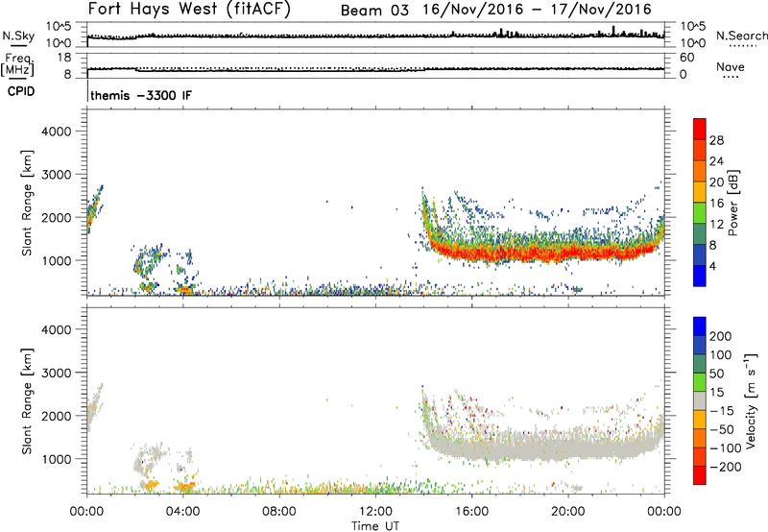
Task: Click the "Nave" legend label
Action: pyautogui.click(x=731, y=66)
